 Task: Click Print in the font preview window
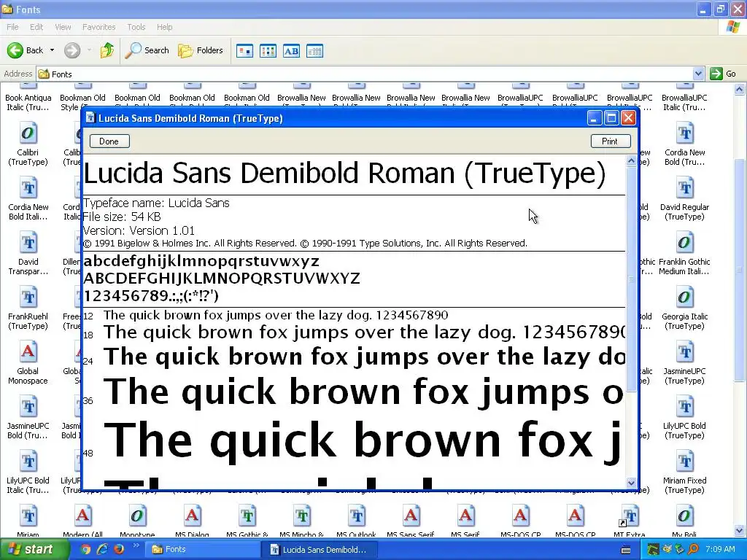tap(611, 141)
